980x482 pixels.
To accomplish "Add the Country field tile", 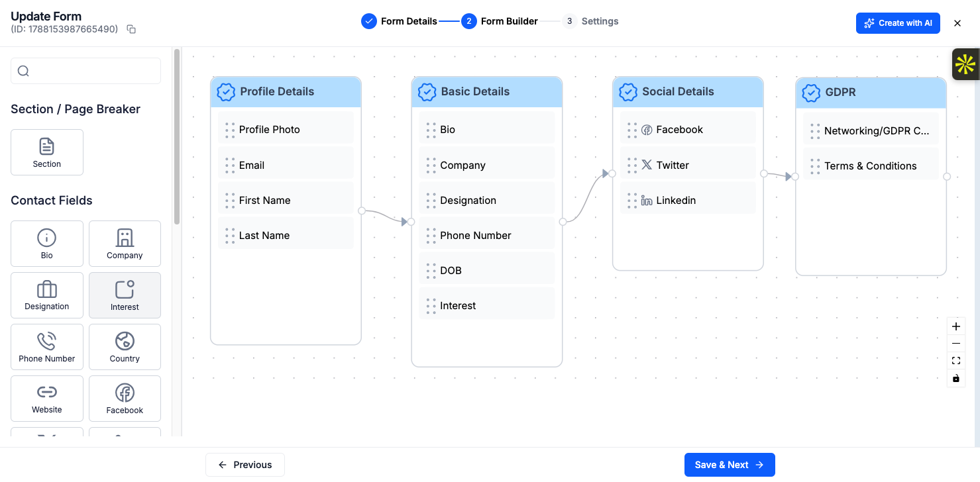I will pyautogui.click(x=125, y=347).
